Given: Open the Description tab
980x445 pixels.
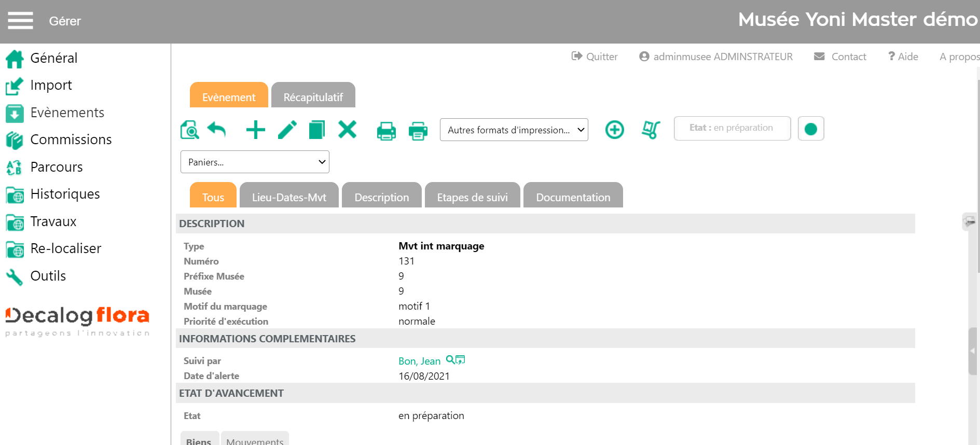Looking at the screenshot, I should click(x=382, y=195).
